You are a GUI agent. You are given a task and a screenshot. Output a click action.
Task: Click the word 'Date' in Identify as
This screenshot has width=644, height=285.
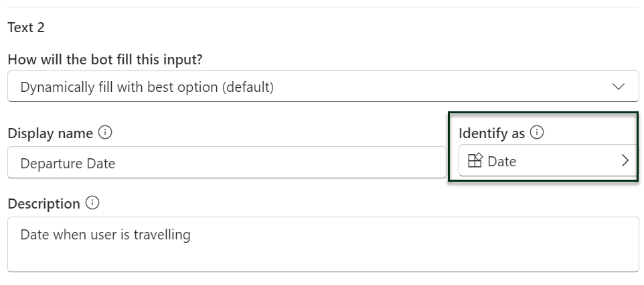tap(502, 162)
